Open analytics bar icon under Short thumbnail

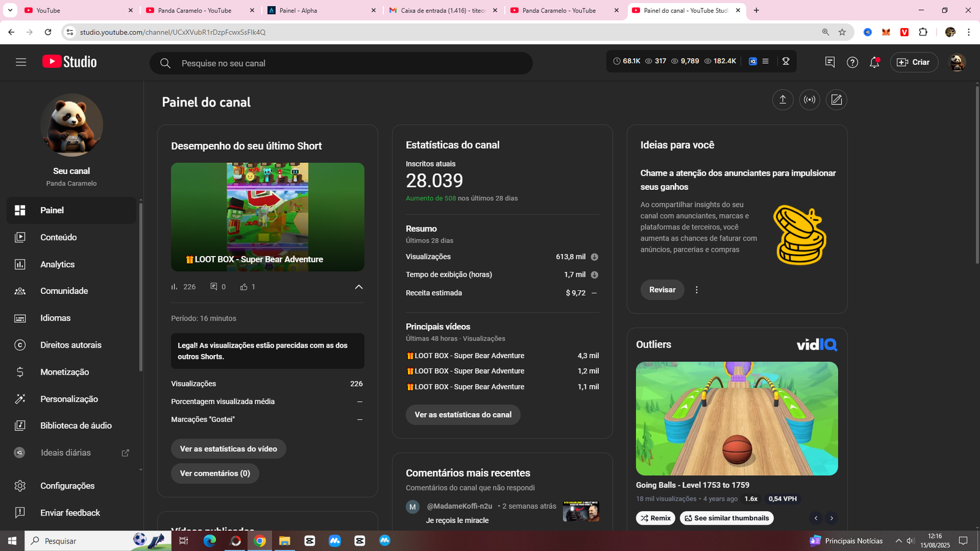(175, 287)
